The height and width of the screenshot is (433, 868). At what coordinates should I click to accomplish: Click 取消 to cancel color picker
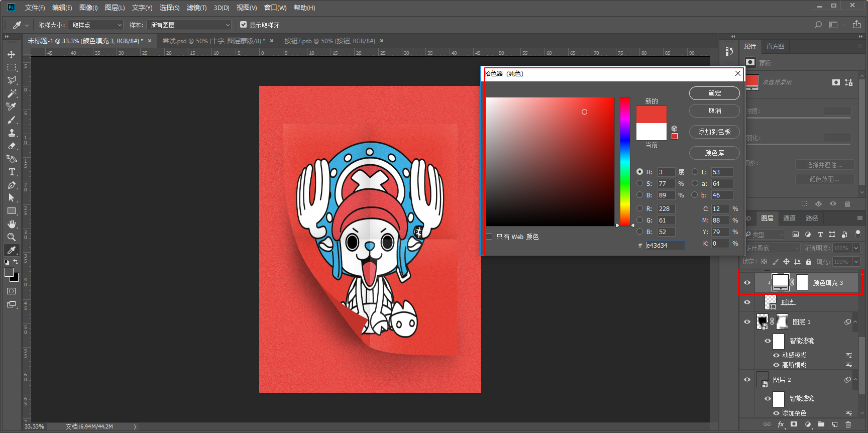714,111
